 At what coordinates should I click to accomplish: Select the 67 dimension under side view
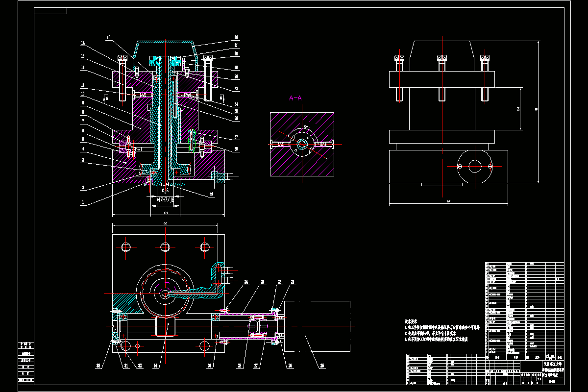[x=448, y=201]
